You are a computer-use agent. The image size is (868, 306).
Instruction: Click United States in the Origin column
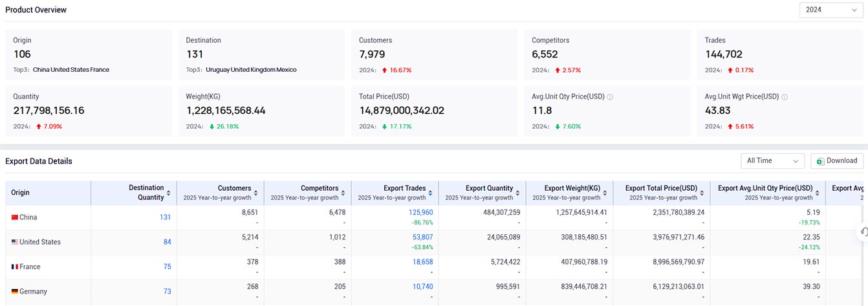click(40, 242)
